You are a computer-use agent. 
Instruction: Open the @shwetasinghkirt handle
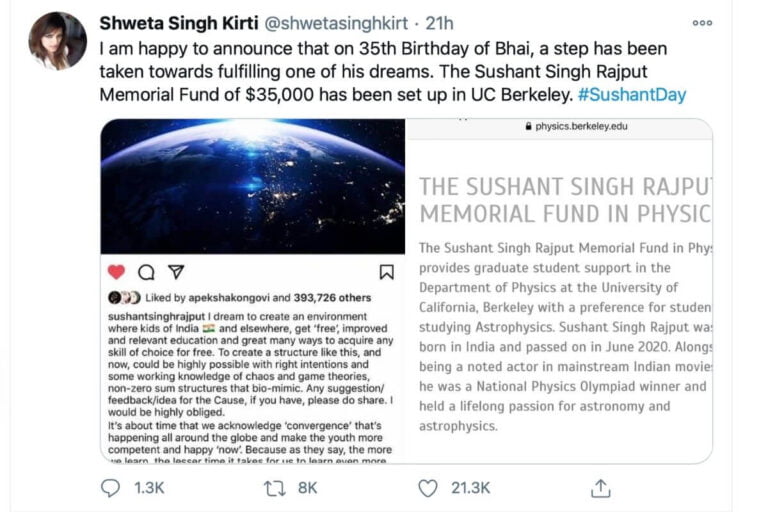tap(334, 22)
